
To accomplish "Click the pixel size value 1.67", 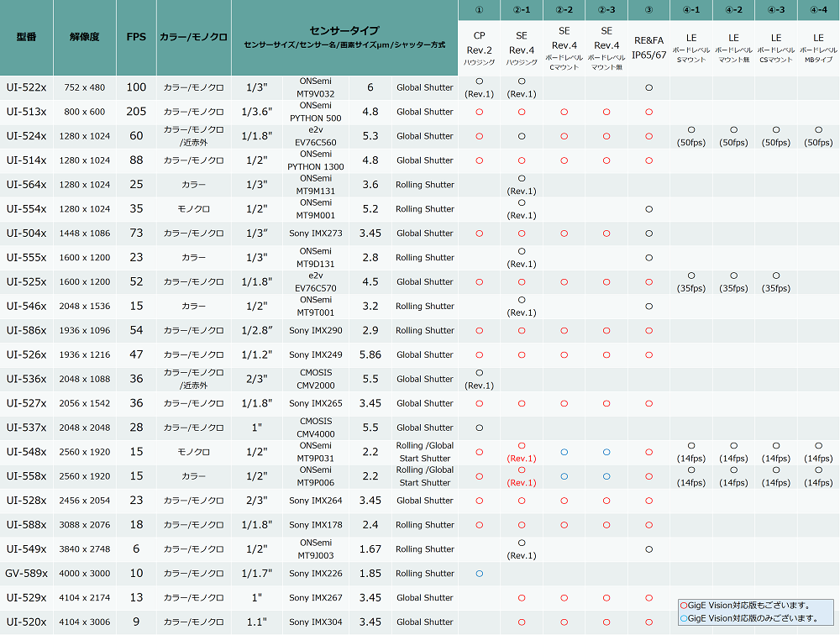I will (x=370, y=548).
